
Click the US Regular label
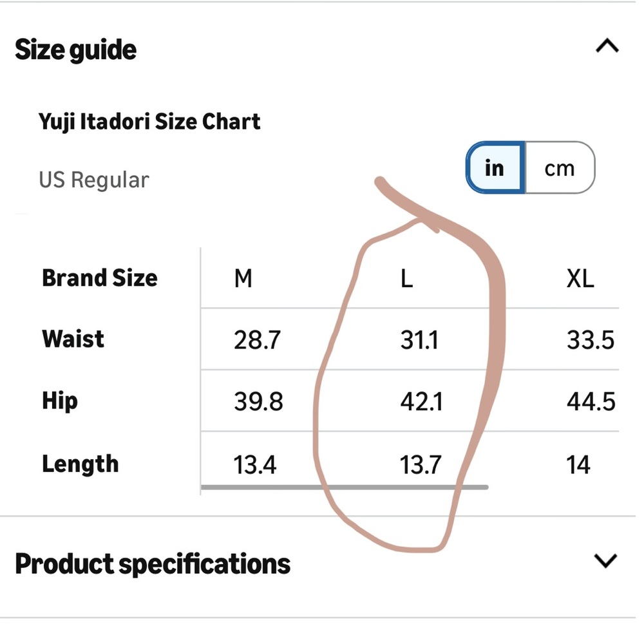94,180
